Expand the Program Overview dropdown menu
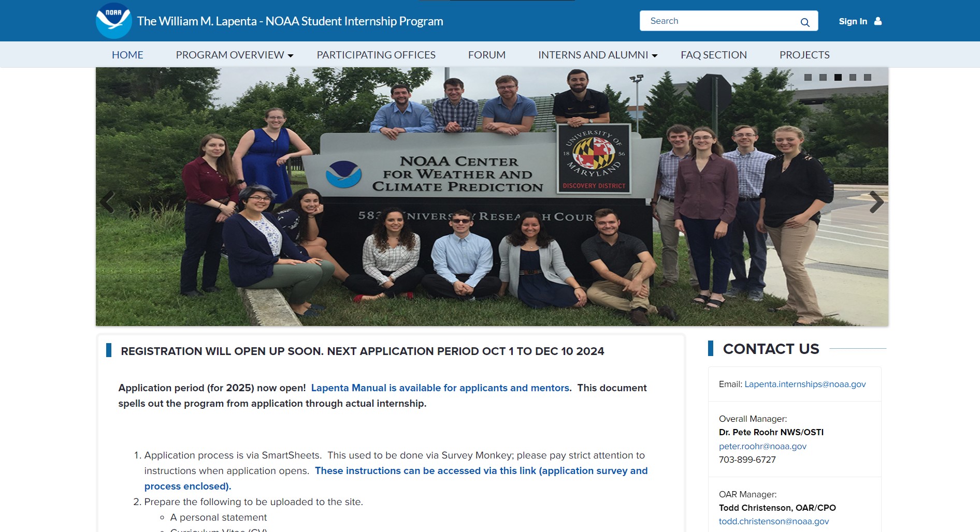 pyautogui.click(x=234, y=55)
